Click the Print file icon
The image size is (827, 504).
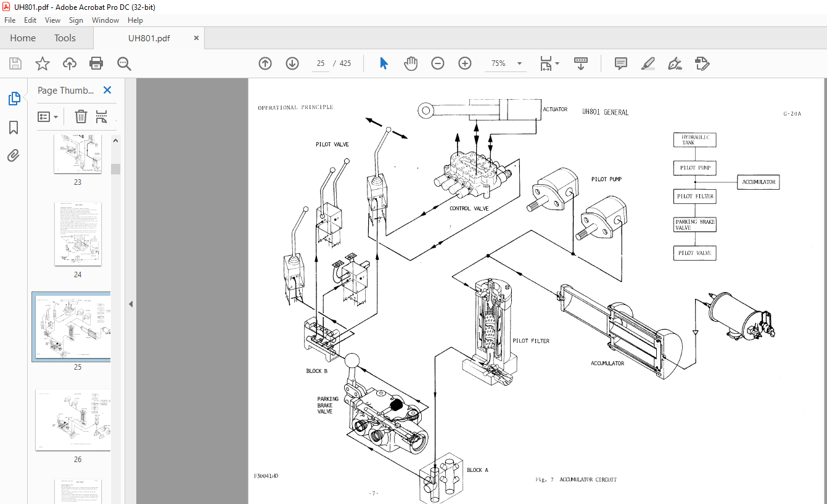(96, 63)
